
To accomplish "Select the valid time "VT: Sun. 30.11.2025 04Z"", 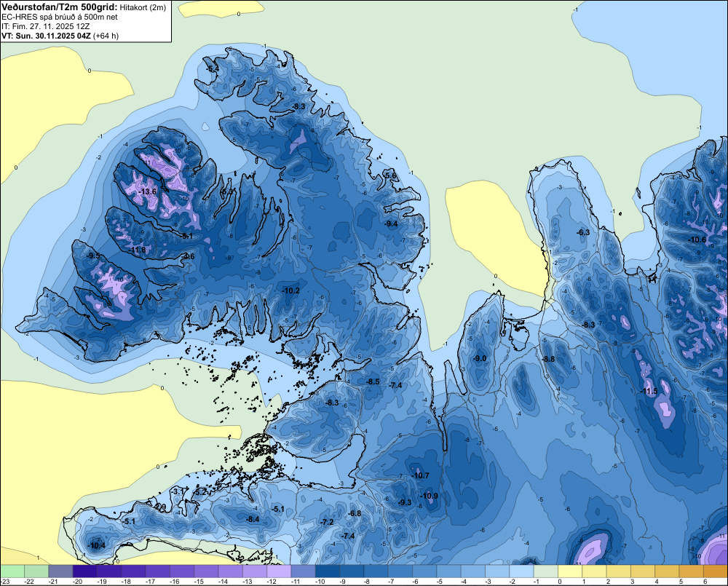I will click(47, 36).
